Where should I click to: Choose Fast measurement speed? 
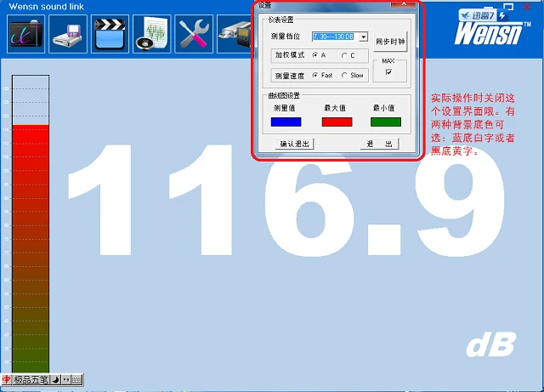click(315, 75)
